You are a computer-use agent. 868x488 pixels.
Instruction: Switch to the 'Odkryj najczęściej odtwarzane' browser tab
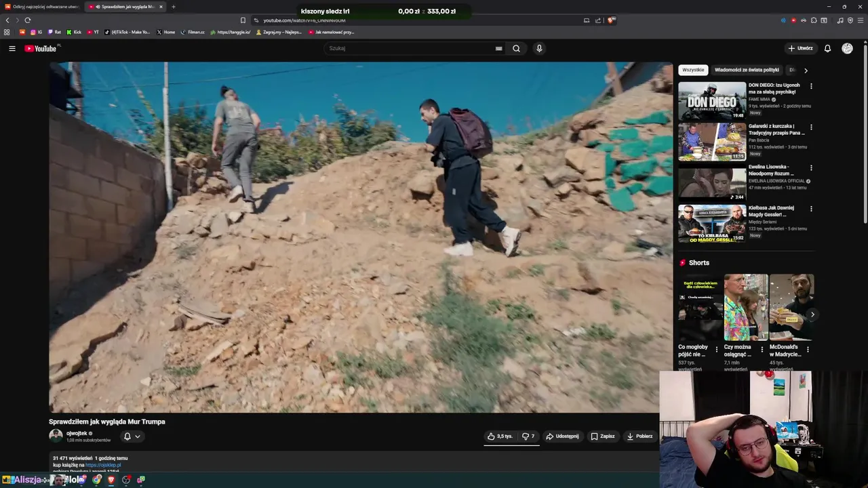42,7
